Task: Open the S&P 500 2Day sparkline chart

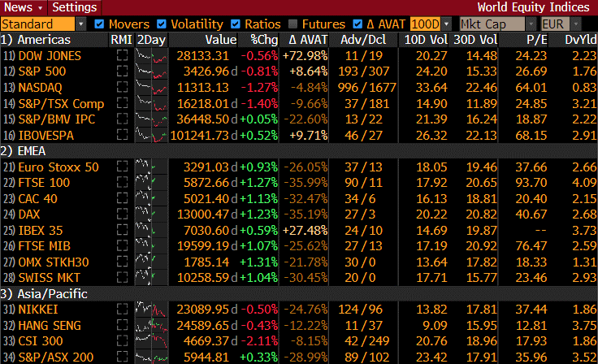Action: 151,71
